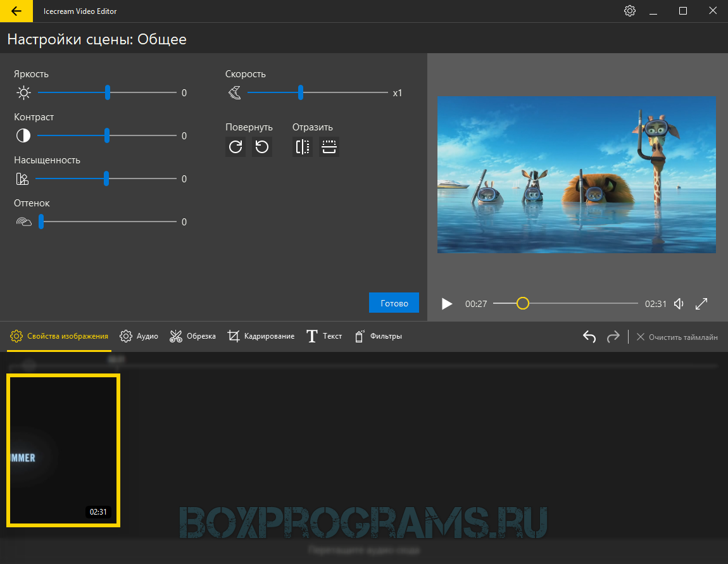The width and height of the screenshot is (728, 564).
Task: Click the x1 speed value
Action: tap(398, 93)
